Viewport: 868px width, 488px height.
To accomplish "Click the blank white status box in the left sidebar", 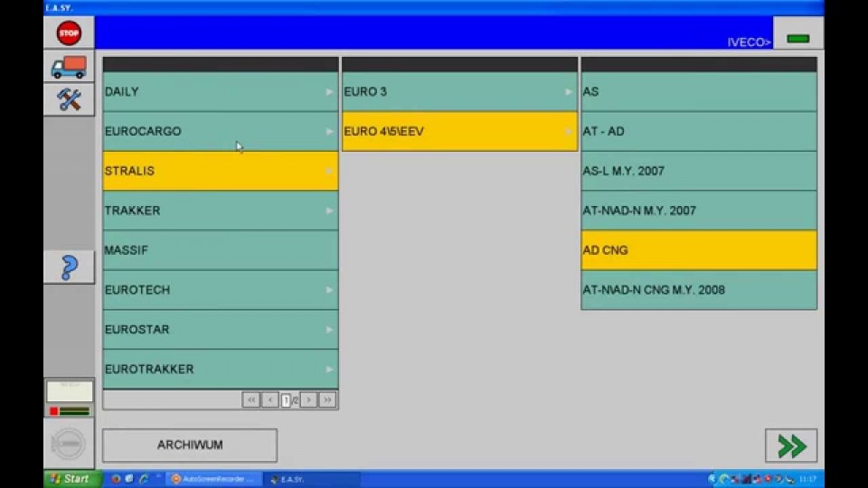I will (x=70, y=391).
